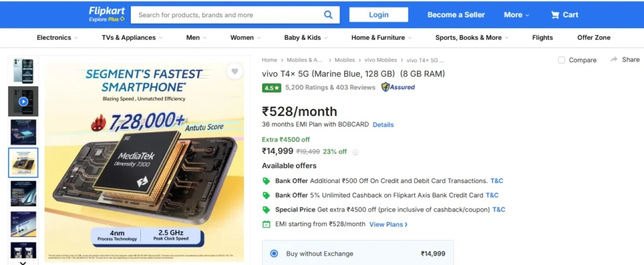The image size is (644, 265).
Task: Expand the Electronics category dropdown
Action: 57,37
